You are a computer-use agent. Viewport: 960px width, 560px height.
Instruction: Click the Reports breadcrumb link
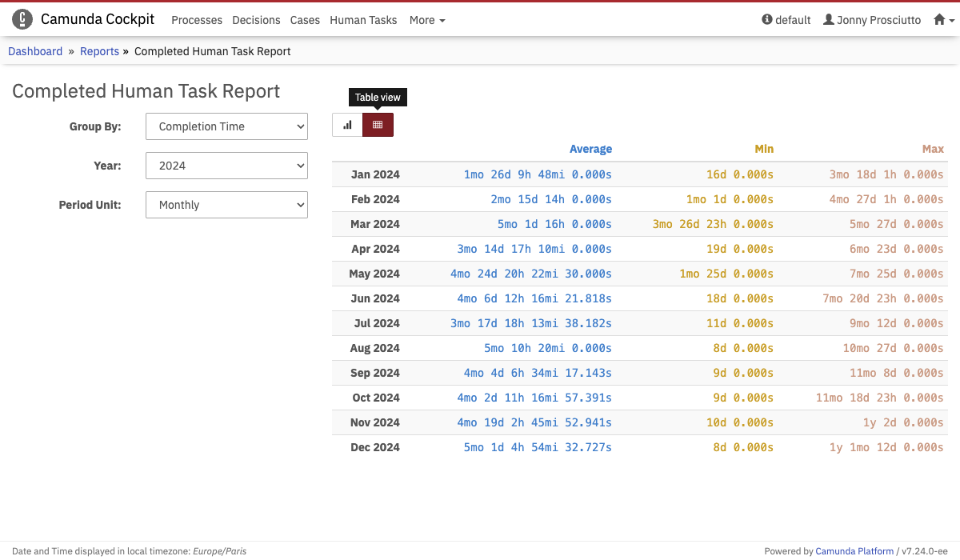[99, 51]
